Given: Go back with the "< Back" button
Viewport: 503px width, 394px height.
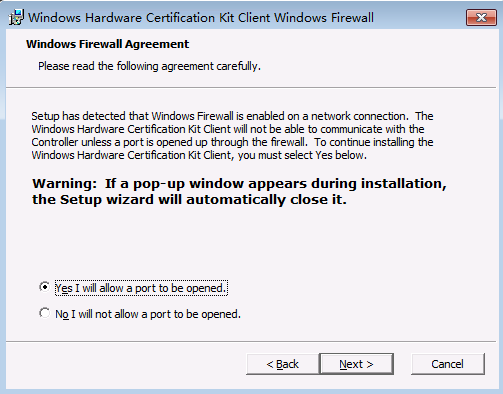Looking at the screenshot, I should [283, 364].
